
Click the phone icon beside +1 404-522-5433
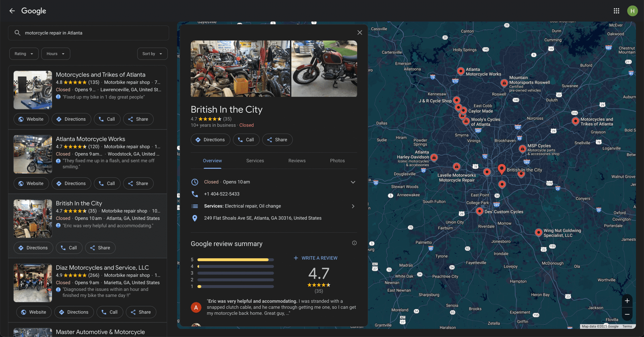pyautogui.click(x=195, y=194)
